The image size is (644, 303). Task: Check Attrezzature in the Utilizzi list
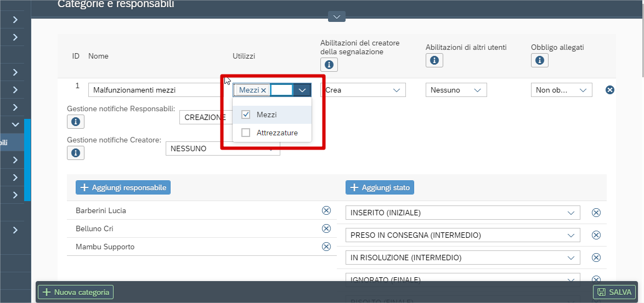pos(246,133)
